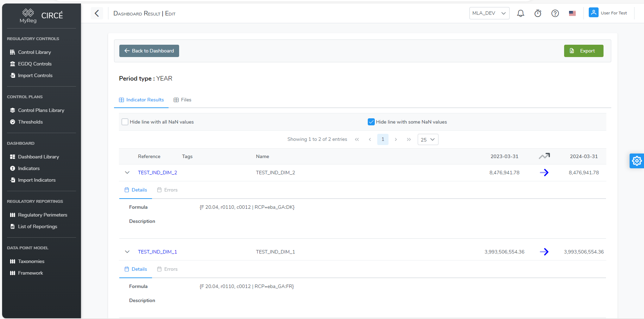This screenshot has width=644, height=319.
Task: Open the MLA_DEV environment dropdown
Action: pyautogui.click(x=489, y=13)
